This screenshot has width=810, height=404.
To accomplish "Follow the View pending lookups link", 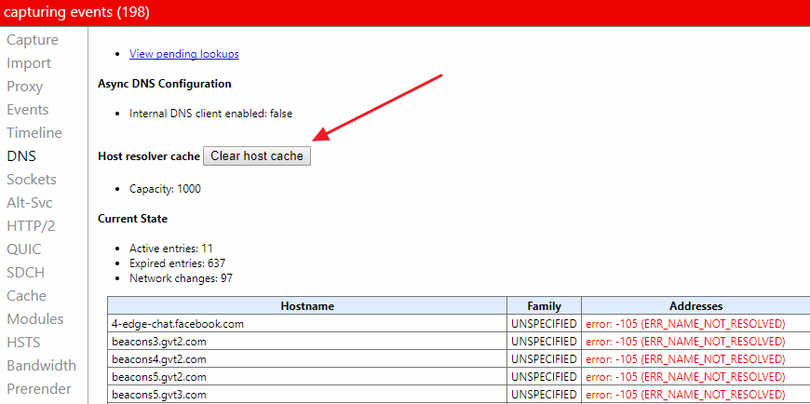I will [x=184, y=53].
